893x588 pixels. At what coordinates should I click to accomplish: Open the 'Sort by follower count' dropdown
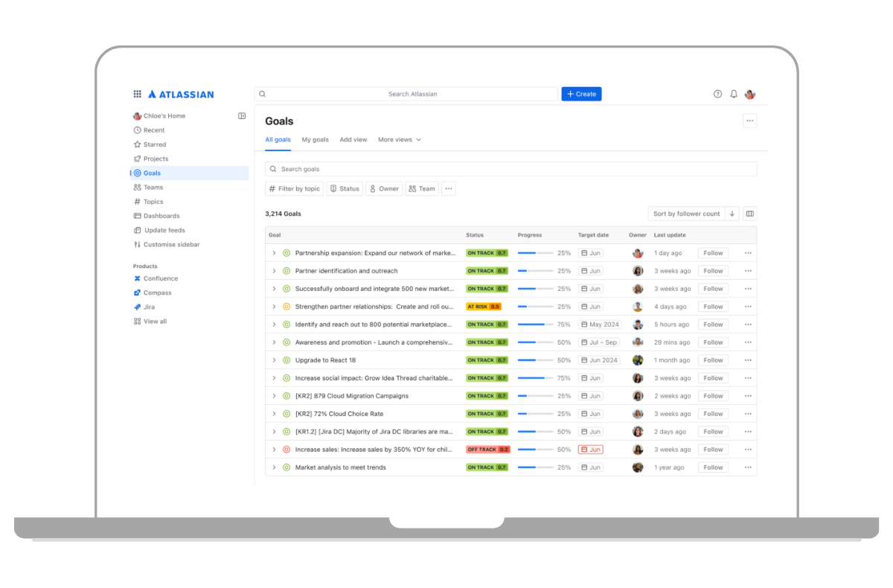pyautogui.click(x=686, y=214)
